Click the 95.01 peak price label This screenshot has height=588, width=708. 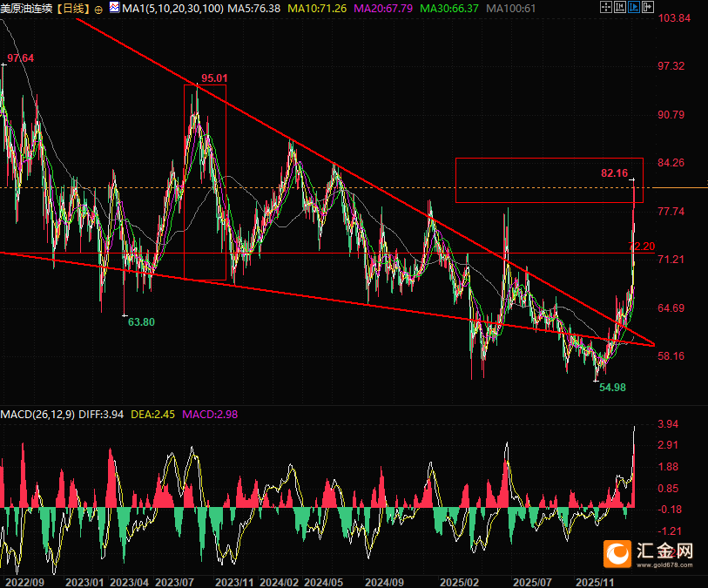pos(214,78)
